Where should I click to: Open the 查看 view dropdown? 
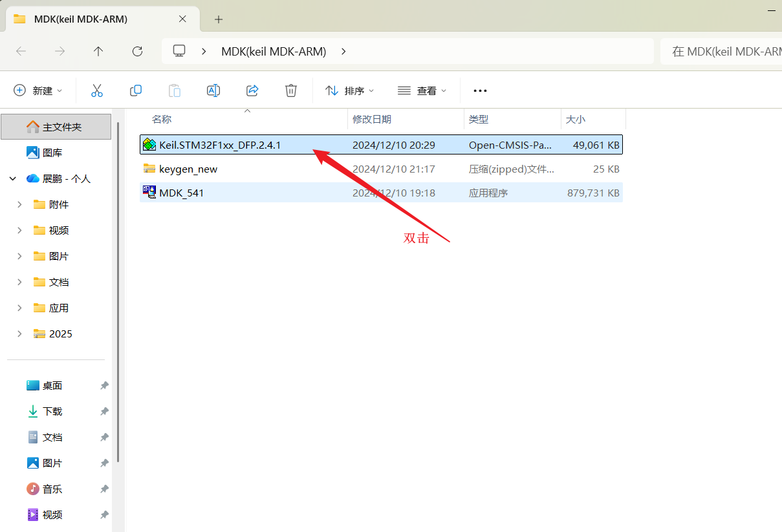point(422,90)
